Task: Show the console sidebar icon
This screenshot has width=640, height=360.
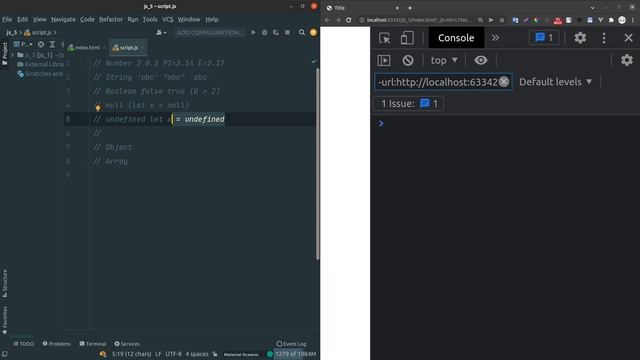Action: (x=384, y=60)
